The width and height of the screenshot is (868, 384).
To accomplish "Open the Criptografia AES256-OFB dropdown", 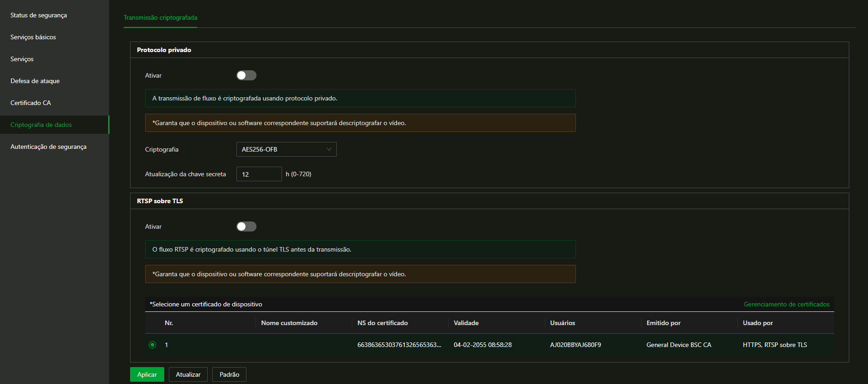I will point(286,149).
